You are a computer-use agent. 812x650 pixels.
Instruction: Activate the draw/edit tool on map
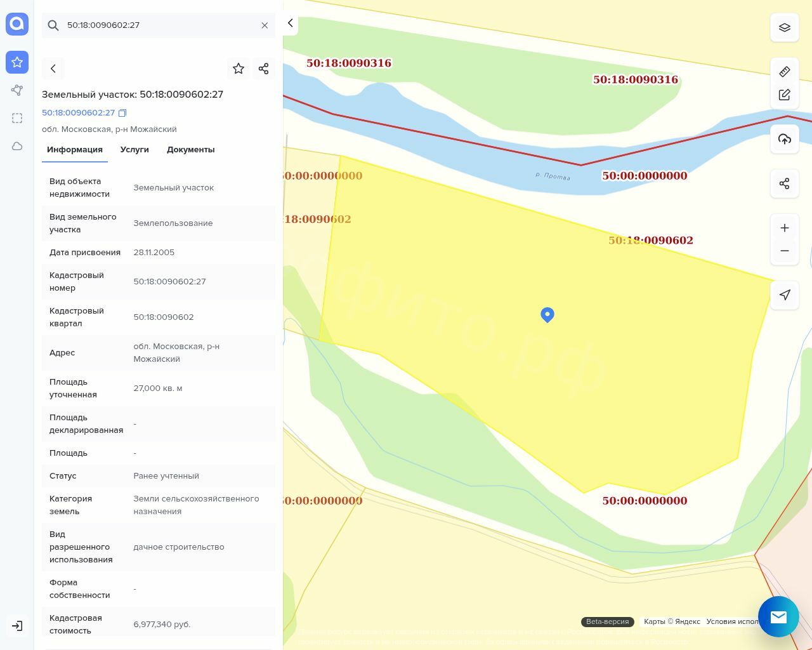point(784,95)
